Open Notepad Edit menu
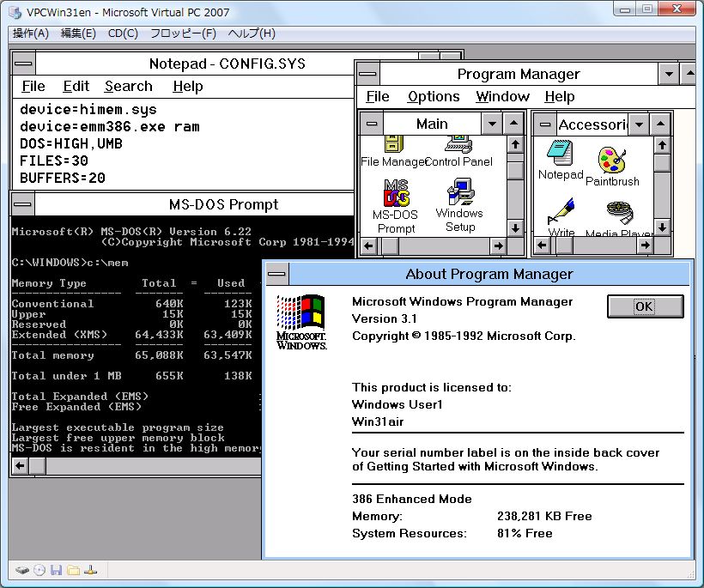 point(76,86)
